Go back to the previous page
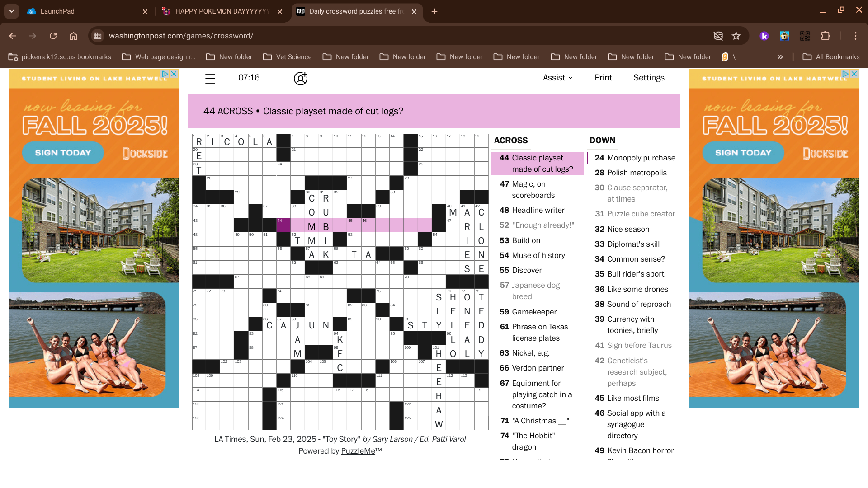Viewport: 868px width, 488px height. coord(13,36)
